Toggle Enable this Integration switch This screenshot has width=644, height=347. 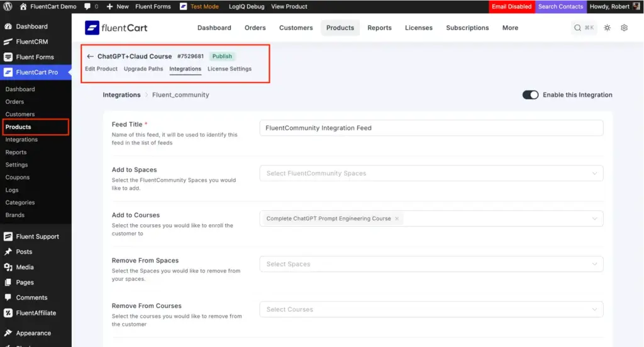pos(530,95)
